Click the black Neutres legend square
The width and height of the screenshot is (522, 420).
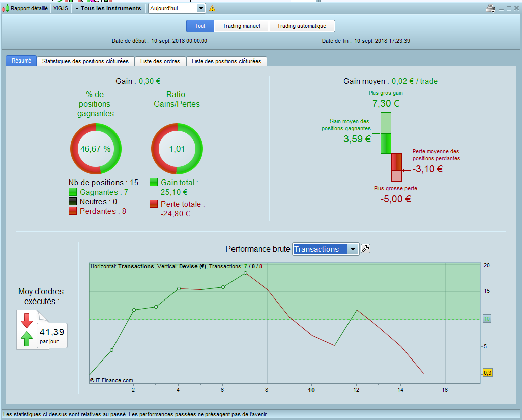[x=73, y=201]
